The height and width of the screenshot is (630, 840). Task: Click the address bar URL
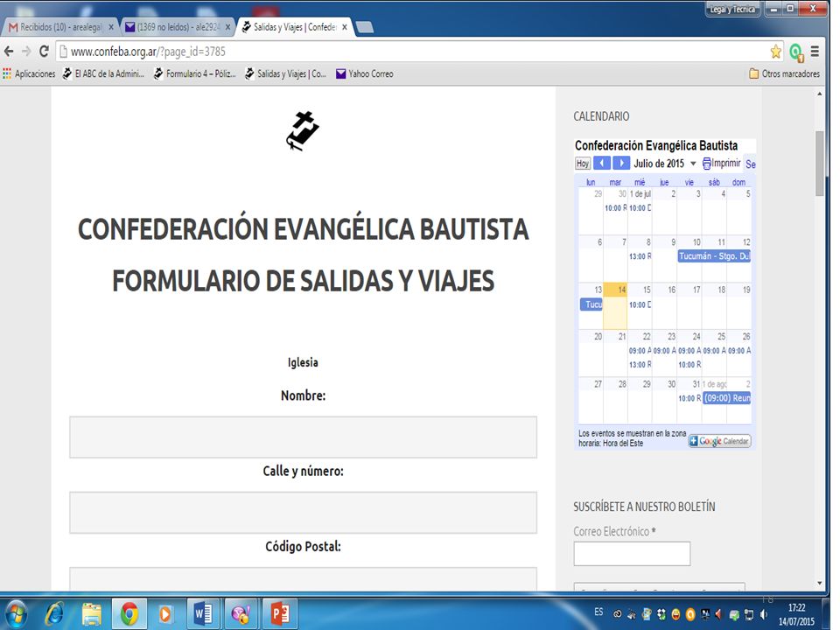point(148,52)
